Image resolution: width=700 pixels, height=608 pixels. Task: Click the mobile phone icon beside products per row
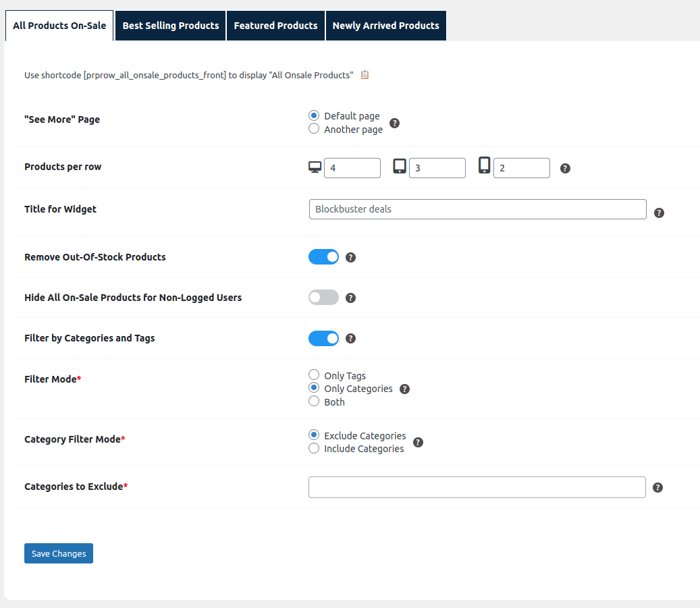tap(484, 167)
